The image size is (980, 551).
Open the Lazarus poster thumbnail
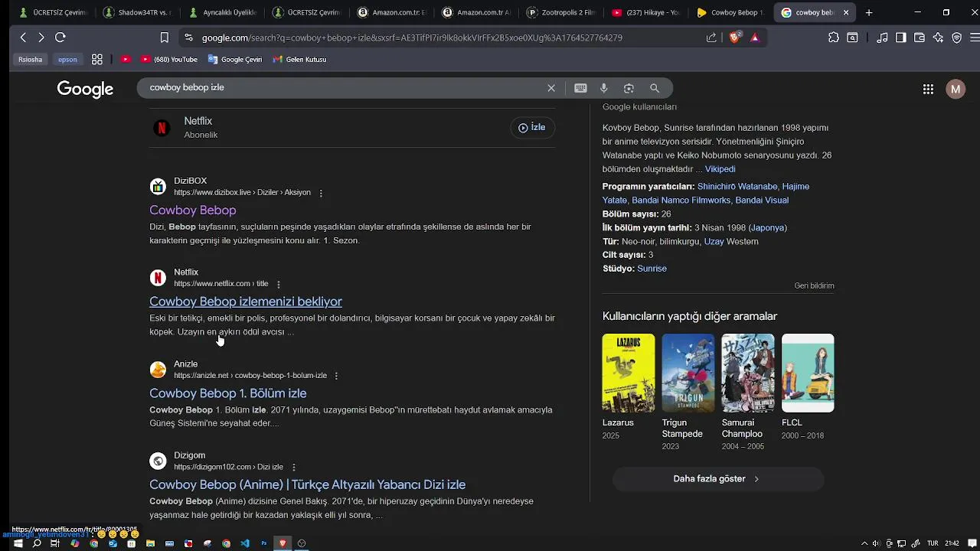tap(629, 373)
